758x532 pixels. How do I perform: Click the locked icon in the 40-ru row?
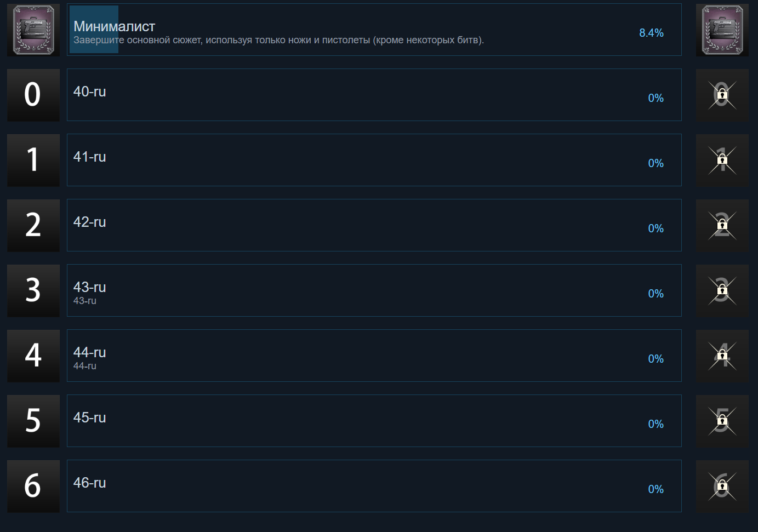click(722, 95)
